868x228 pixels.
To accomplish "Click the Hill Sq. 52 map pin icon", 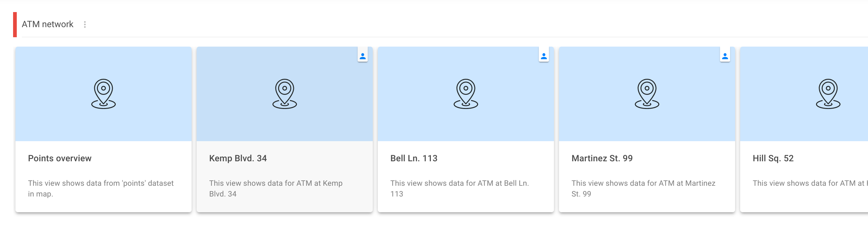I will coord(828,94).
